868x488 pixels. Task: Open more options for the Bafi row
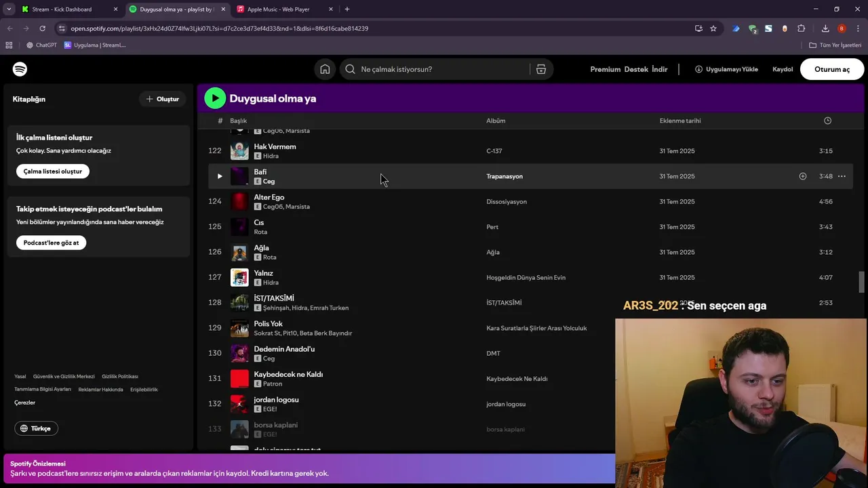(x=842, y=176)
